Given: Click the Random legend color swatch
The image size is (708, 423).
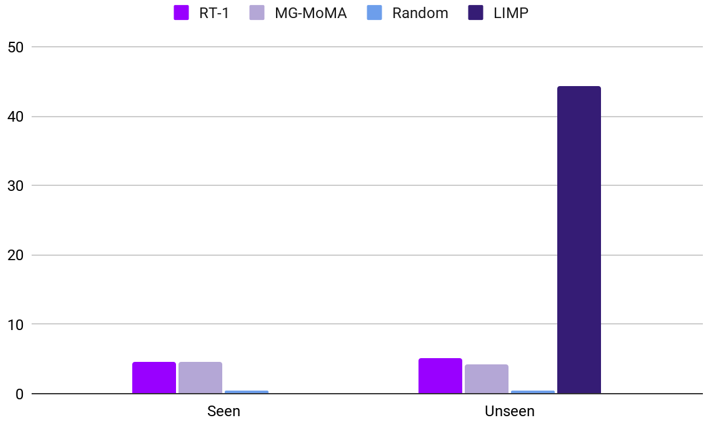Looking at the screenshot, I should point(375,13).
